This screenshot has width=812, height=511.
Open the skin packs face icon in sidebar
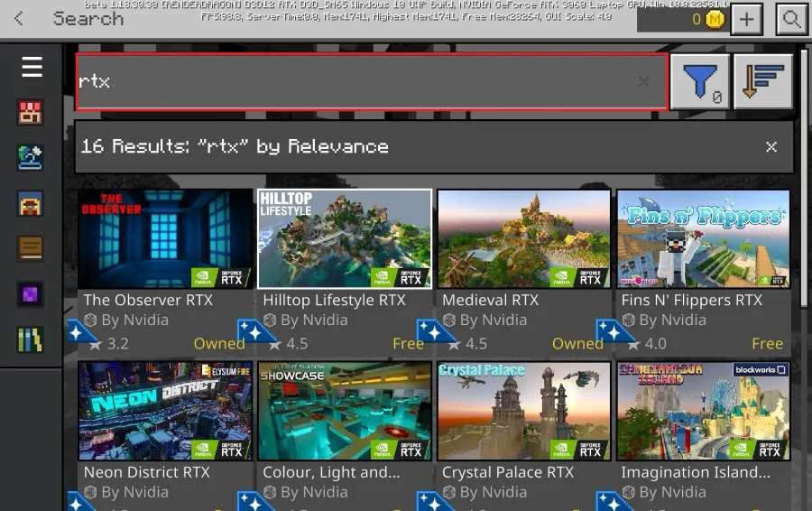coord(30,203)
